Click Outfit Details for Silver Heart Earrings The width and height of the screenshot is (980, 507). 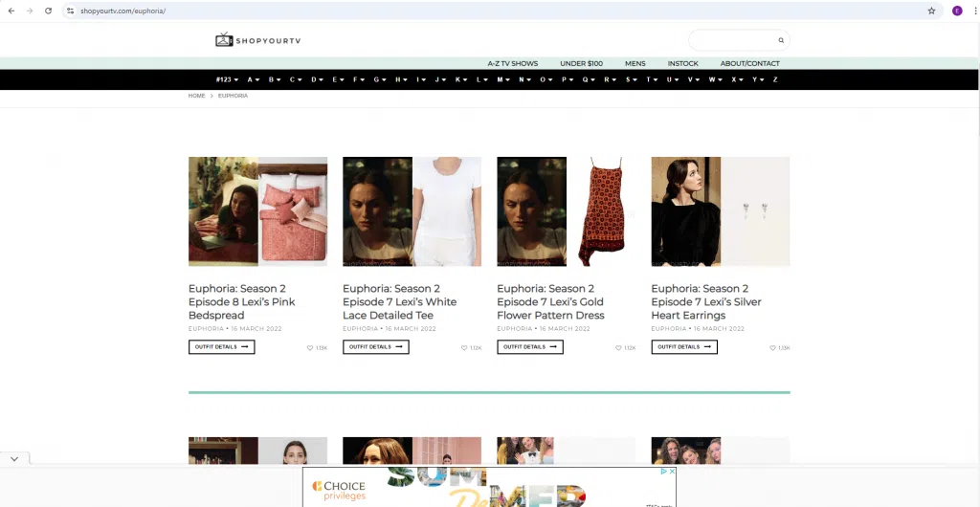pyautogui.click(x=684, y=347)
